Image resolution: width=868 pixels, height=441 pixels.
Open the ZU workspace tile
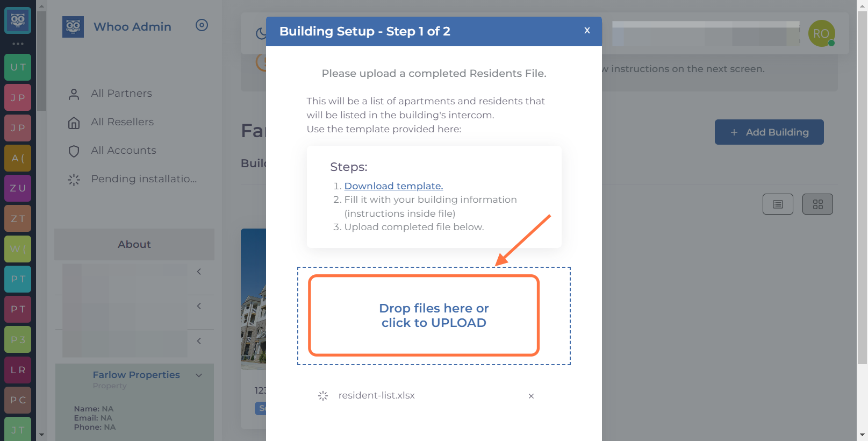click(18, 188)
